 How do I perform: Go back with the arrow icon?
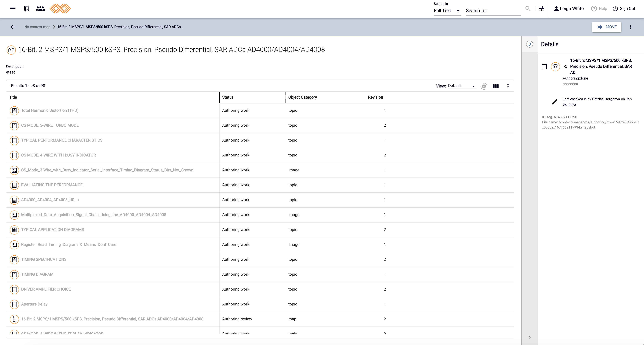(x=13, y=27)
